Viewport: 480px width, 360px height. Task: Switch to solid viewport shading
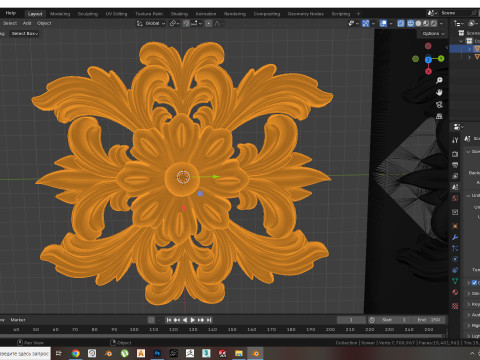point(418,23)
